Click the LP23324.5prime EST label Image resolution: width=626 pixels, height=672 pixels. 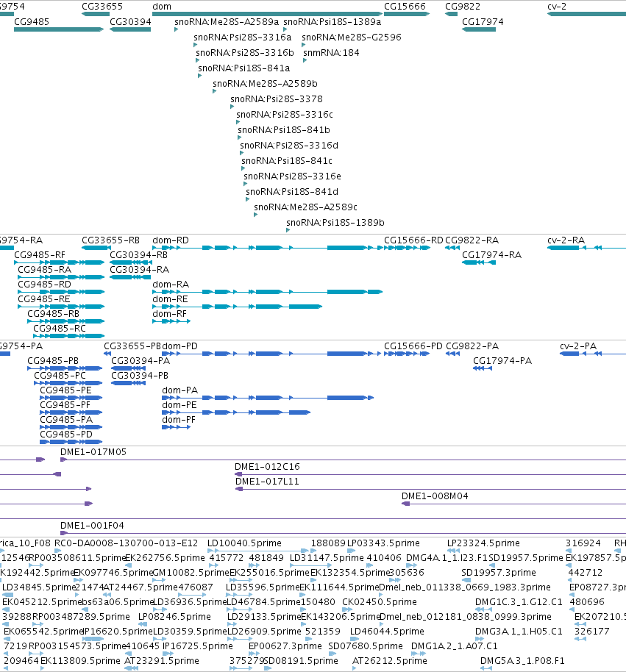483,543
